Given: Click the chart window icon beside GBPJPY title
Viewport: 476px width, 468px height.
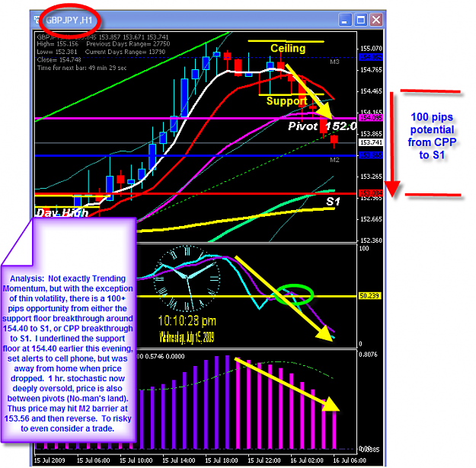Looking at the screenshot, I should (x=37, y=20).
